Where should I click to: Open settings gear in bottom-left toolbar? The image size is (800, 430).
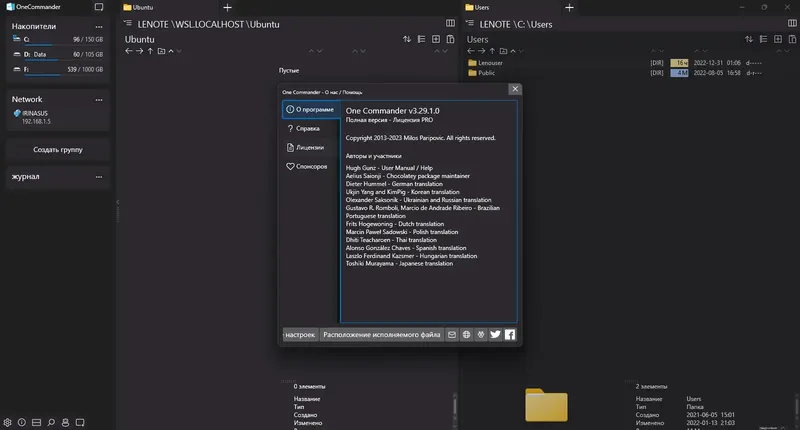point(7,422)
